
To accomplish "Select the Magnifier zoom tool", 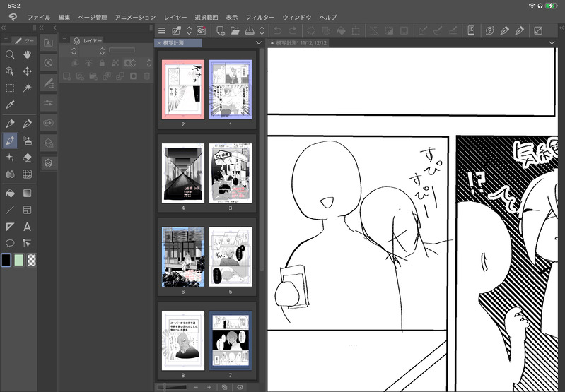I will [10, 54].
